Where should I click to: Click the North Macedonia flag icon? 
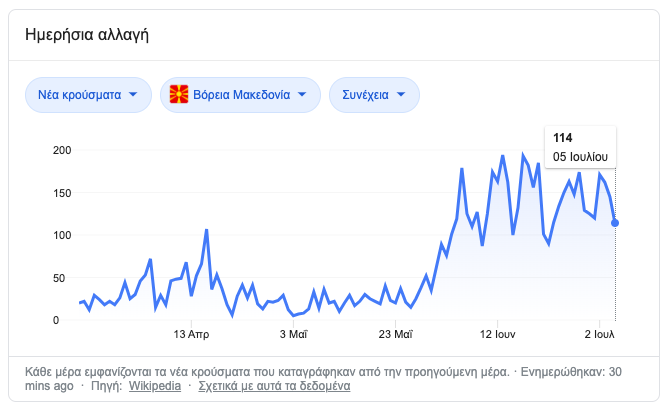(x=180, y=95)
